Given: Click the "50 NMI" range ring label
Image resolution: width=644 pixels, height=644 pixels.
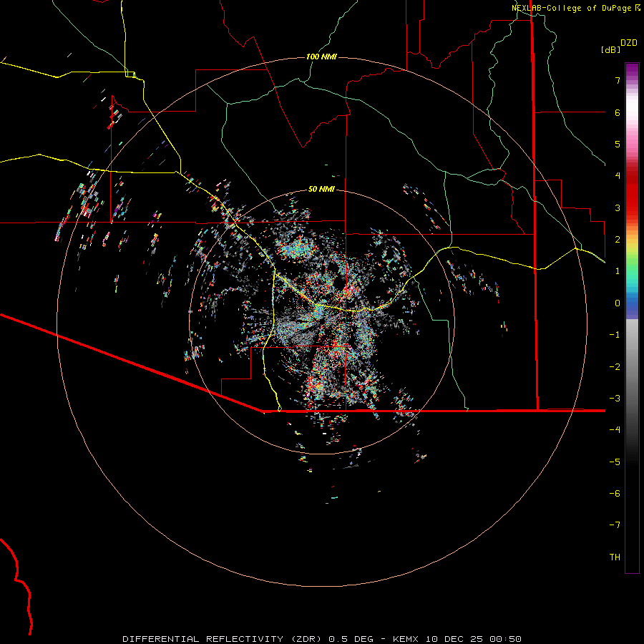Looking at the screenshot, I should coord(321,190).
